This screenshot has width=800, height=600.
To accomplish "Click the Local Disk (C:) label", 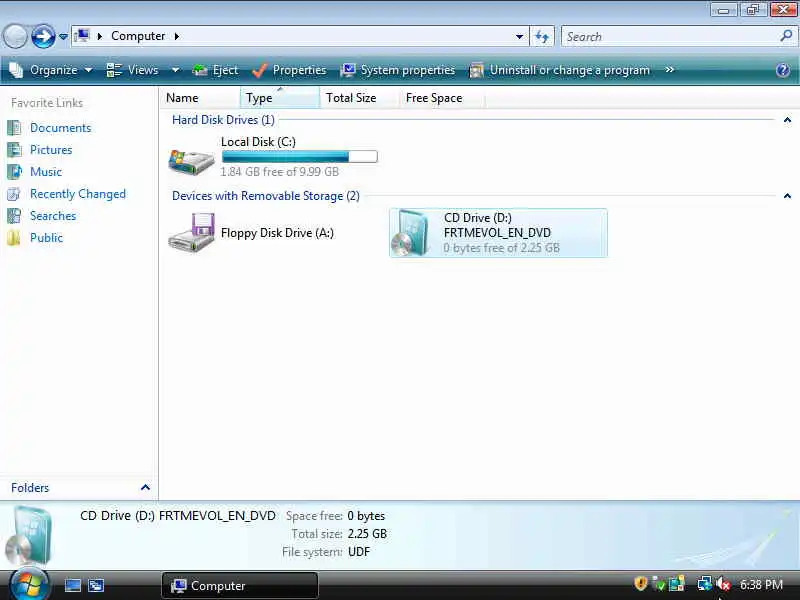I will [258, 142].
